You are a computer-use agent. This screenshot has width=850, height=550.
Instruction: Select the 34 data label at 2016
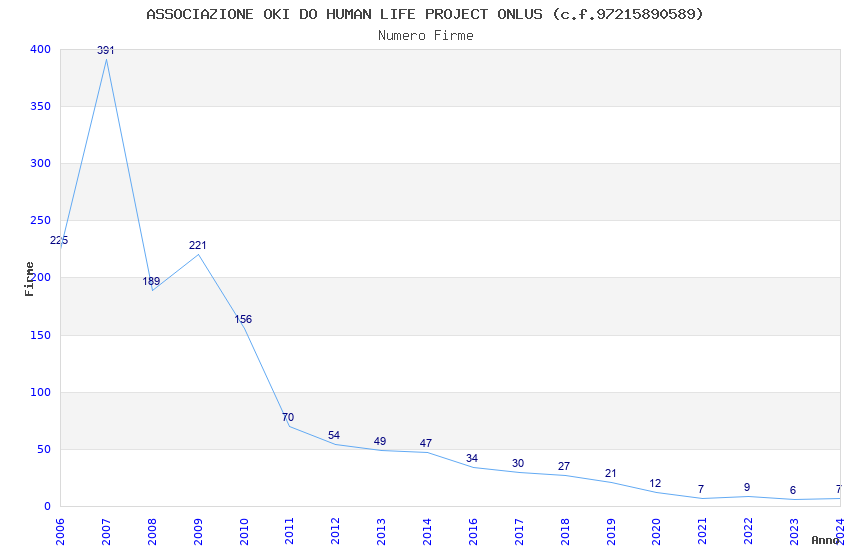coord(472,458)
